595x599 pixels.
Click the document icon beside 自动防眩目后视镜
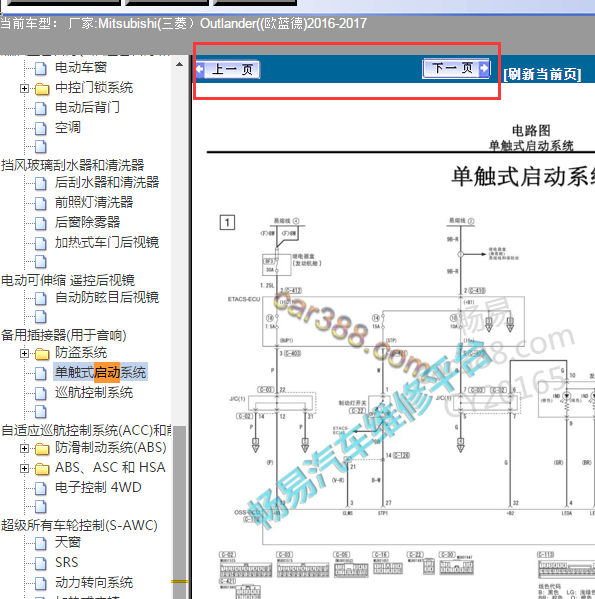(40, 298)
